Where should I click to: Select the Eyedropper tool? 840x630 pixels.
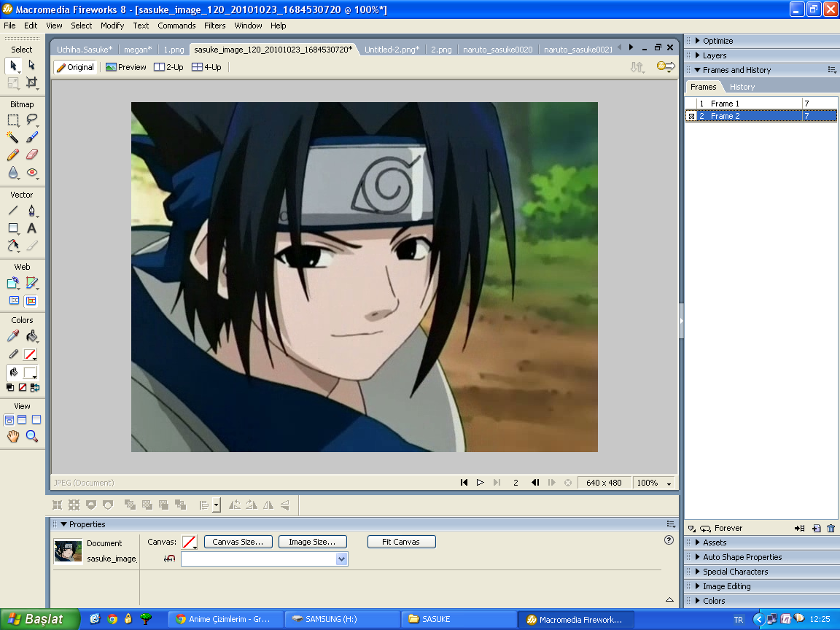click(13, 336)
